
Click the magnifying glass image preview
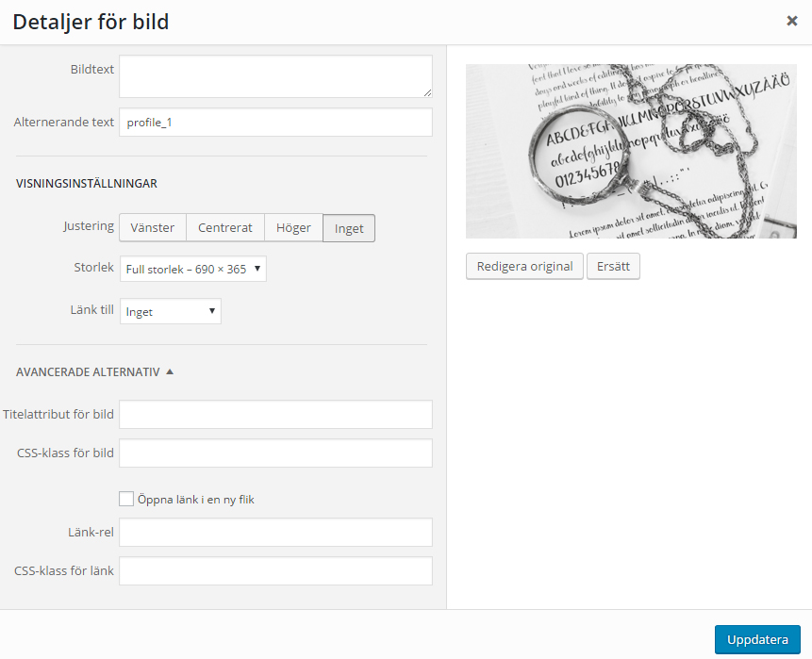[631, 151]
